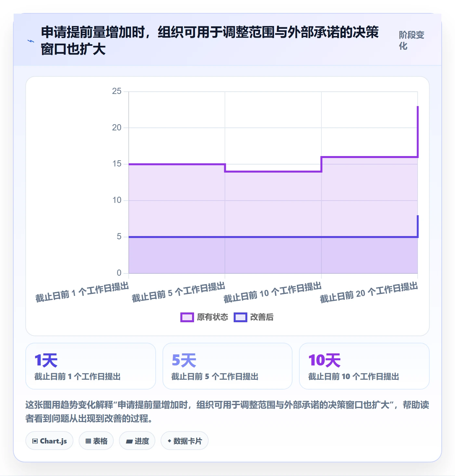455x476 pixels.
Task: Click y-axis value 10
Action: 117,200
